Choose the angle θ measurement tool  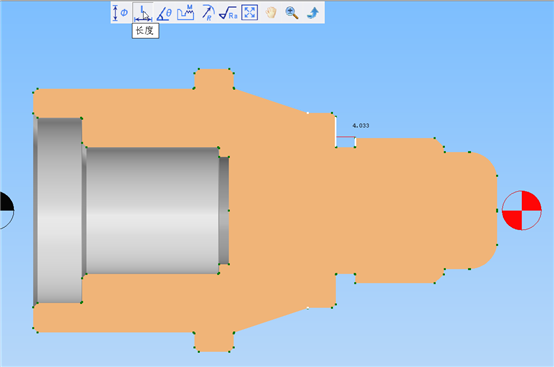[164, 13]
